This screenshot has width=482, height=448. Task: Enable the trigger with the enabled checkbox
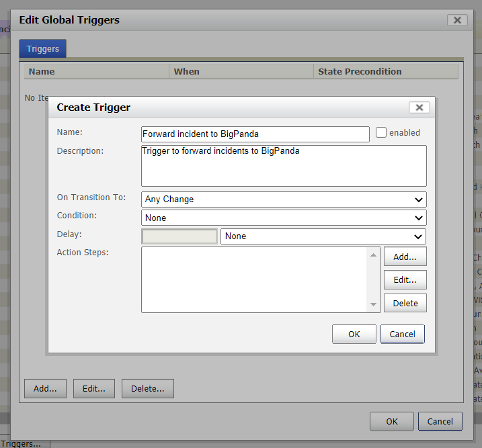(x=381, y=132)
